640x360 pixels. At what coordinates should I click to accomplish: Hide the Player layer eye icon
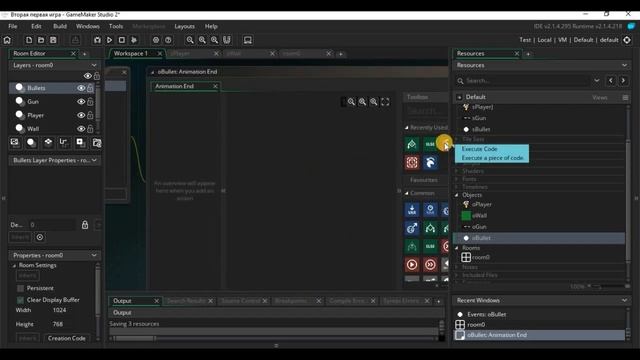click(81, 115)
